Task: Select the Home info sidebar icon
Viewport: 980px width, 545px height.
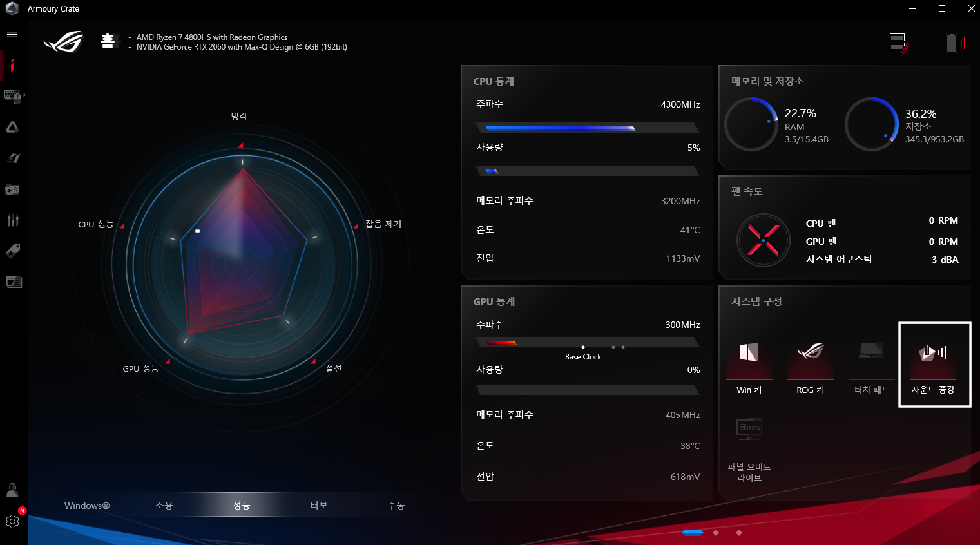Action: click(x=12, y=65)
